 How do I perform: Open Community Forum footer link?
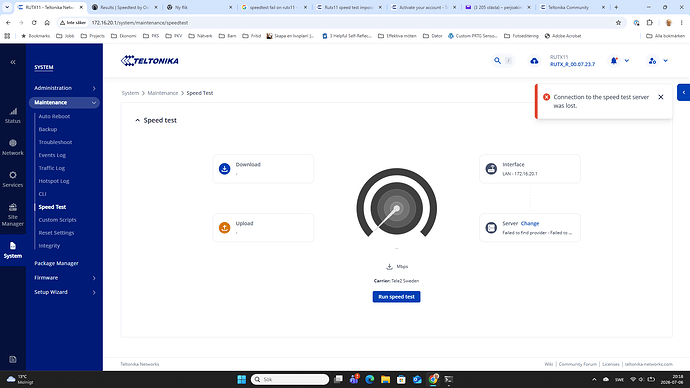tap(577, 364)
